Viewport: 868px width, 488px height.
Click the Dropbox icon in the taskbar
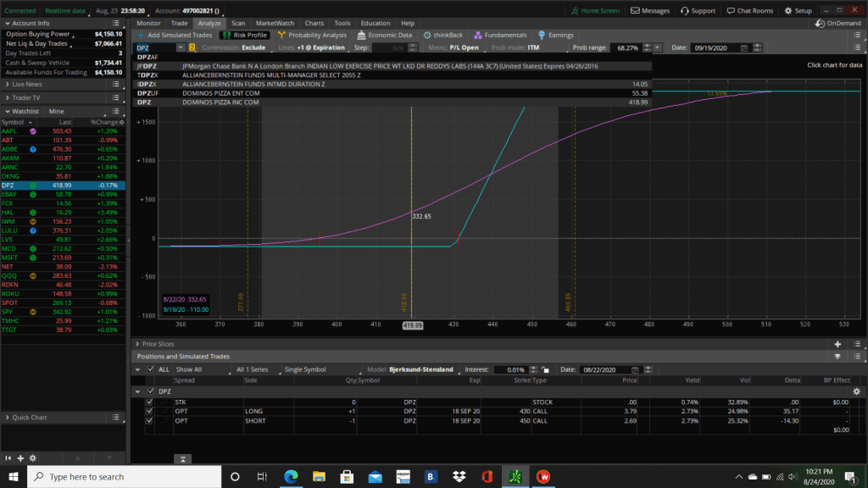(459, 476)
